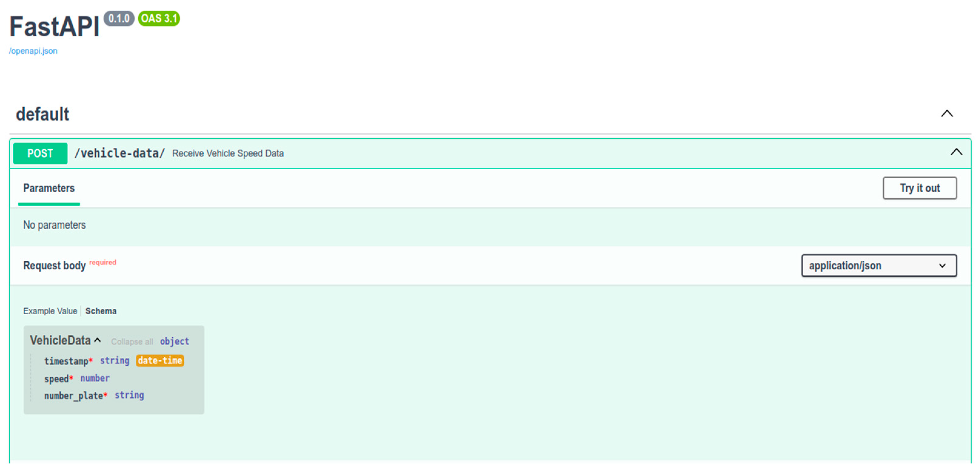Image resolution: width=980 pixels, height=474 pixels.
Task: Collapse VehicleData schema caret
Action: pos(97,340)
